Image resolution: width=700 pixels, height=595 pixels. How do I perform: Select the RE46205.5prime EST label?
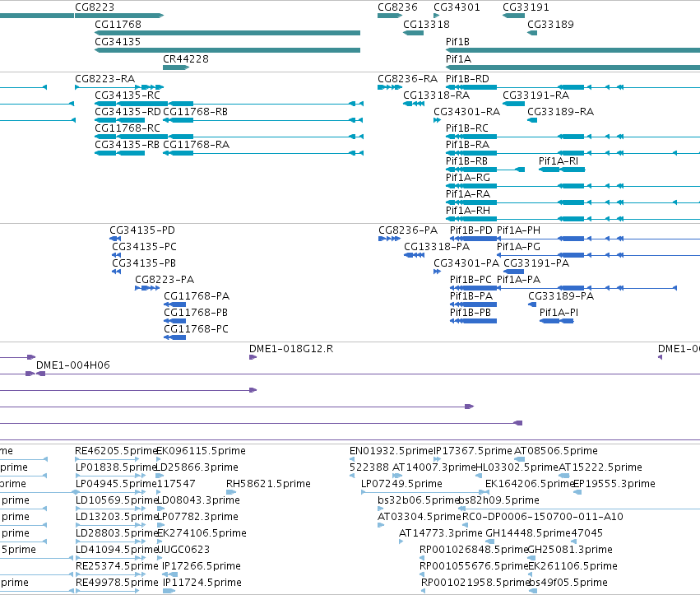[x=117, y=451]
